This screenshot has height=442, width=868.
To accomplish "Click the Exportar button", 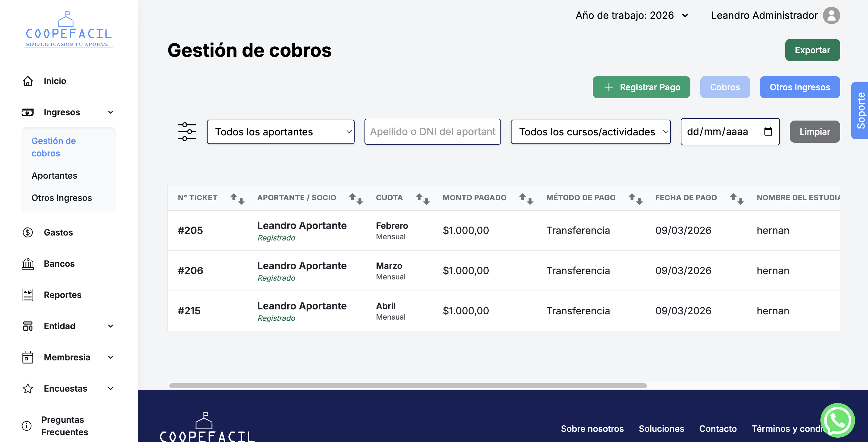I will [812, 50].
